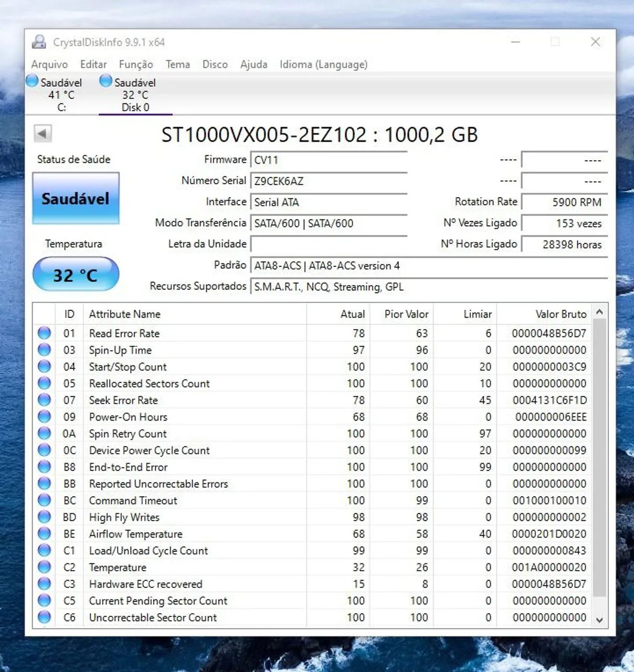This screenshot has height=672, width=634.
Task: Open the Disco menu
Action: (215, 65)
